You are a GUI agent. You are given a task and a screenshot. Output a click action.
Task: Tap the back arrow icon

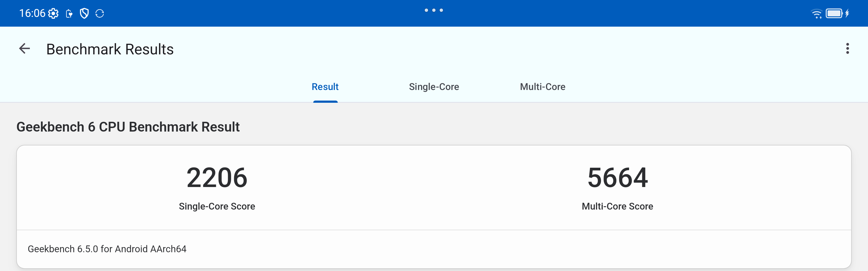(x=25, y=49)
